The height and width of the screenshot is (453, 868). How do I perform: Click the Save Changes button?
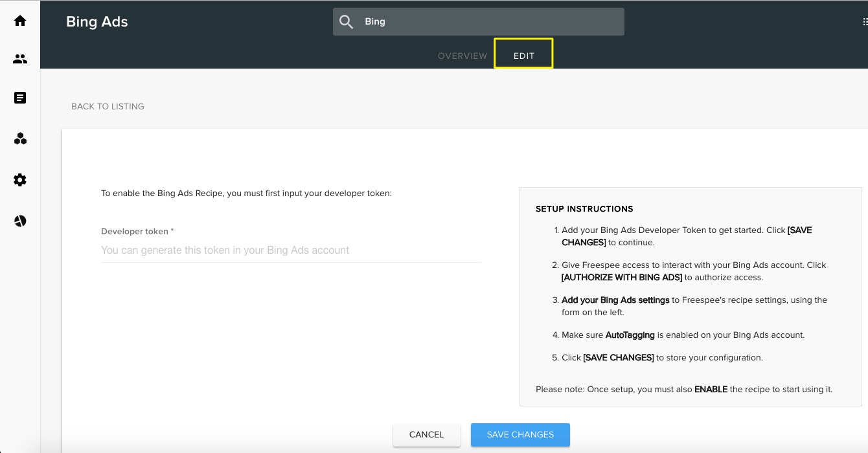(520, 434)
